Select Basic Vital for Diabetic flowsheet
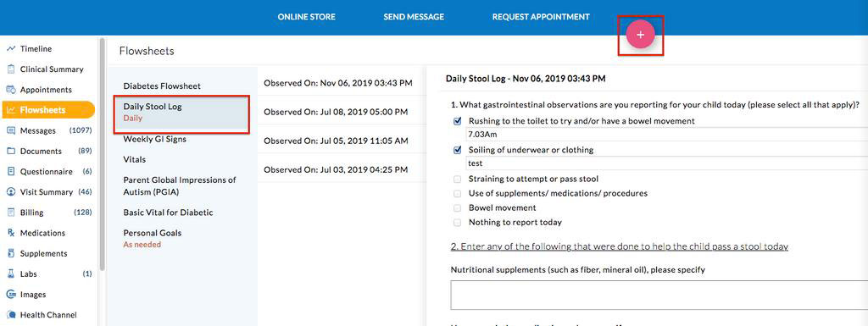Image resolution: width=868 pixels, height=326 pixels. (168, 213)
